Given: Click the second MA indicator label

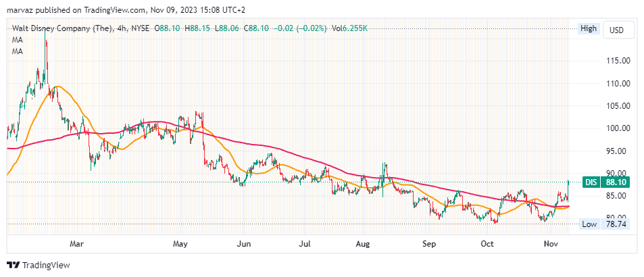Looking at the screenshot, I should coord(18,52).
